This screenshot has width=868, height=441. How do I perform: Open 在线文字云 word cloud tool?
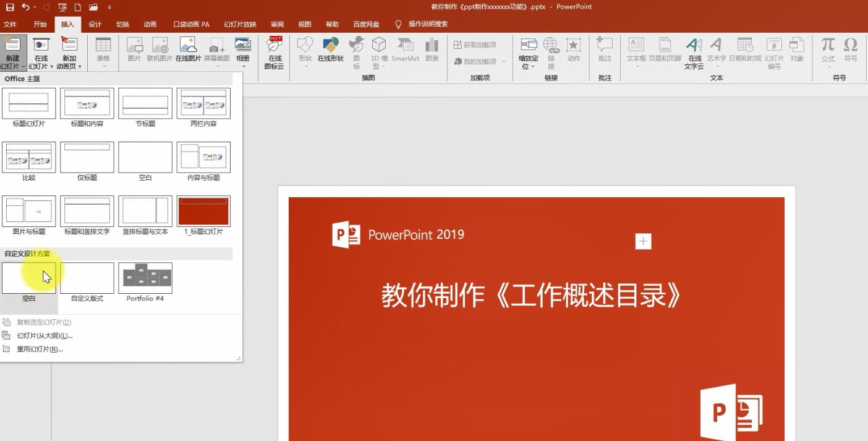pos(694,53)
